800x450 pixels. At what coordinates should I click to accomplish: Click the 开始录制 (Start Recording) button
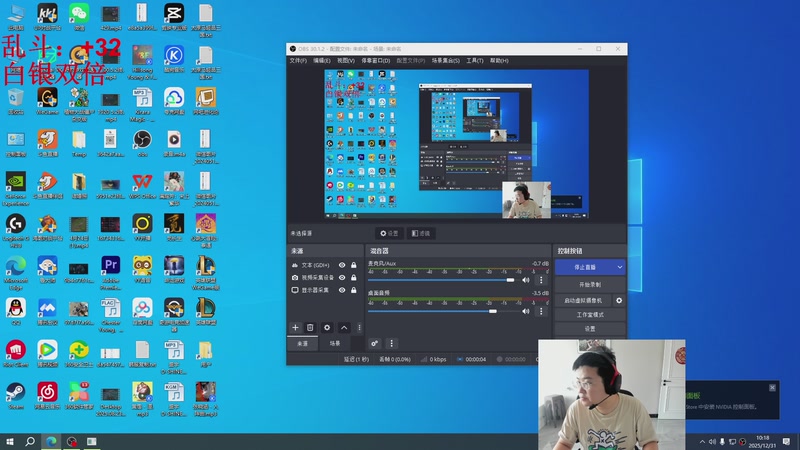[x=590, y=285]
